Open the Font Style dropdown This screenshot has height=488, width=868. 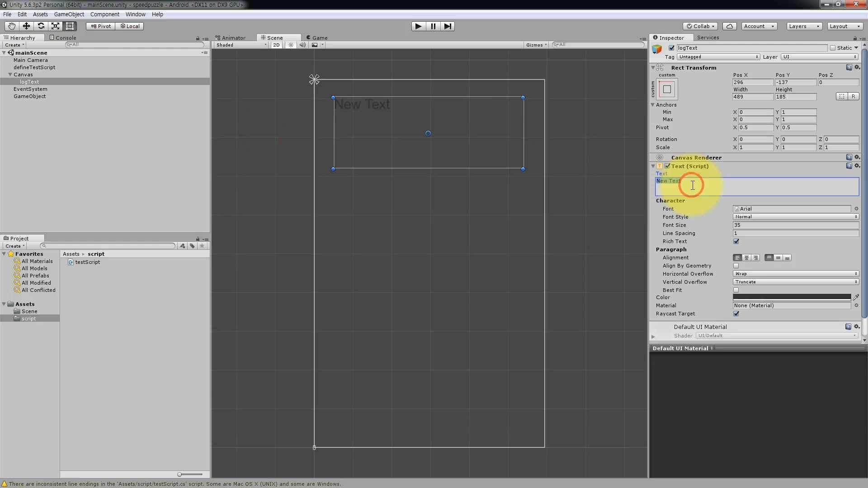click(x=796, y=217)
